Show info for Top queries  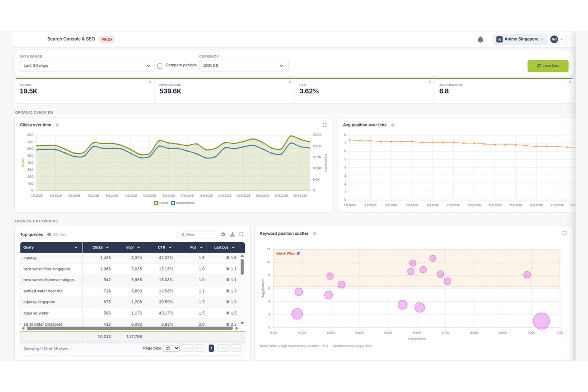(x=49, y=234)
